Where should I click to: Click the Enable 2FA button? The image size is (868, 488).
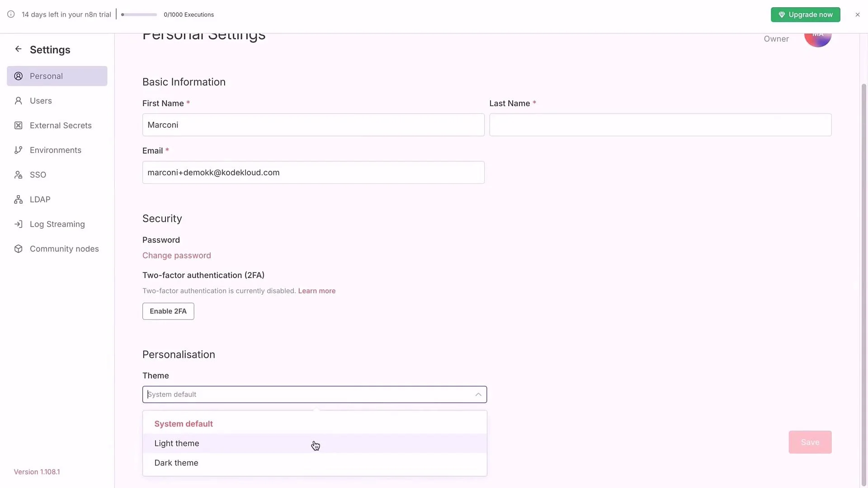pos(168,311)
